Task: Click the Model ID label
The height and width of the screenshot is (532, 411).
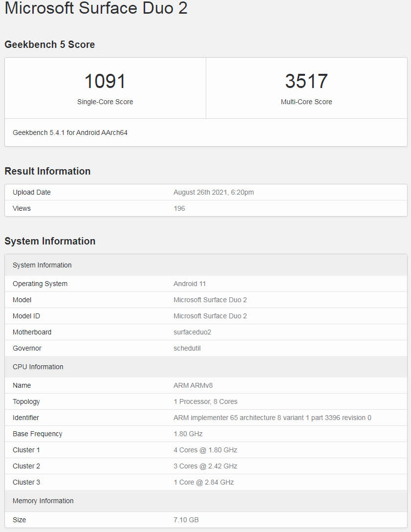Action: [x=26, y=316]
